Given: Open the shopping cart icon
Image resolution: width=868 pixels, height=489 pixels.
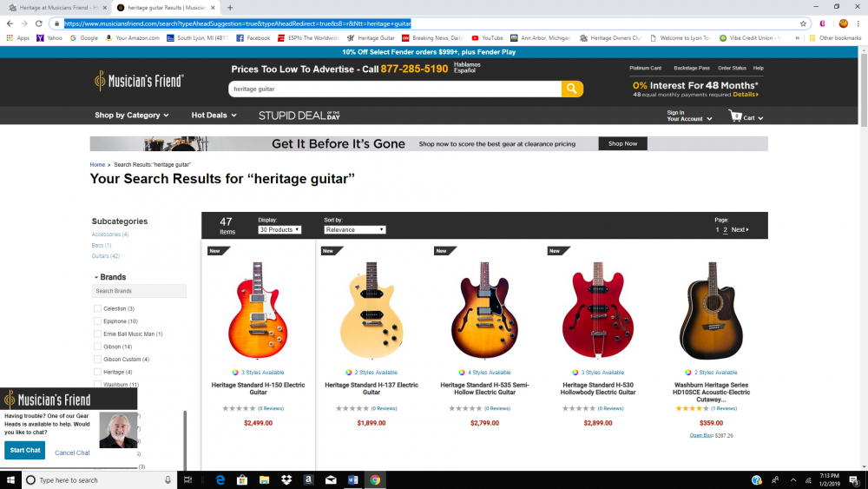Looking at the screenshot, I should (735, 116).
